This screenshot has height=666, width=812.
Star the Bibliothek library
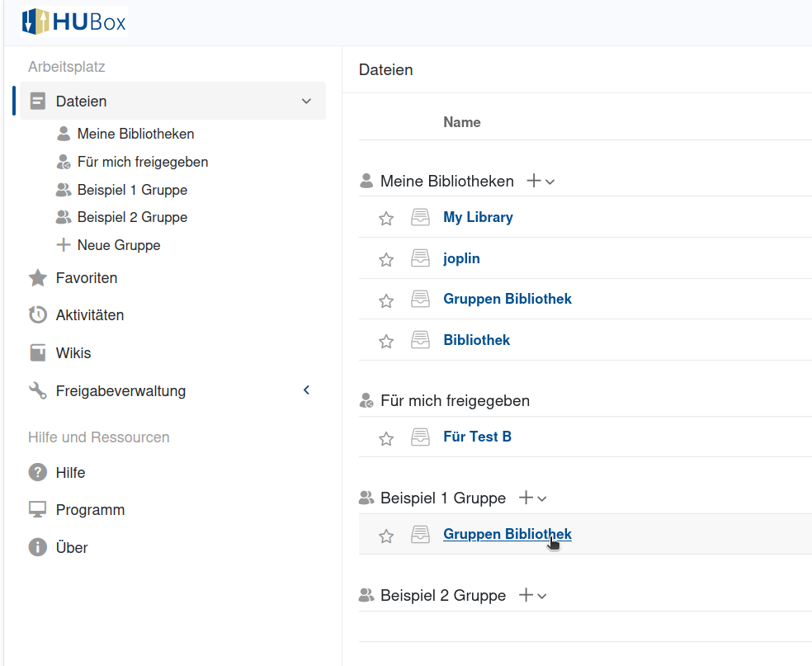tap(386, 341)
